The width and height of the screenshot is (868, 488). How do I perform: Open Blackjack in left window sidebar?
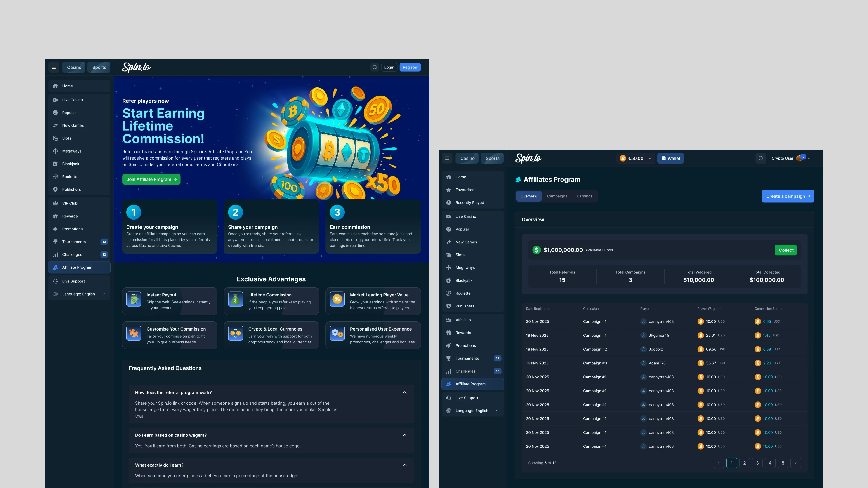[79, 164]
